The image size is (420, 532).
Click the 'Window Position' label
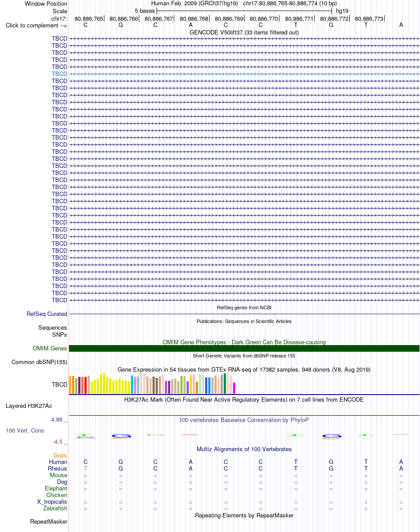point(46,4)
